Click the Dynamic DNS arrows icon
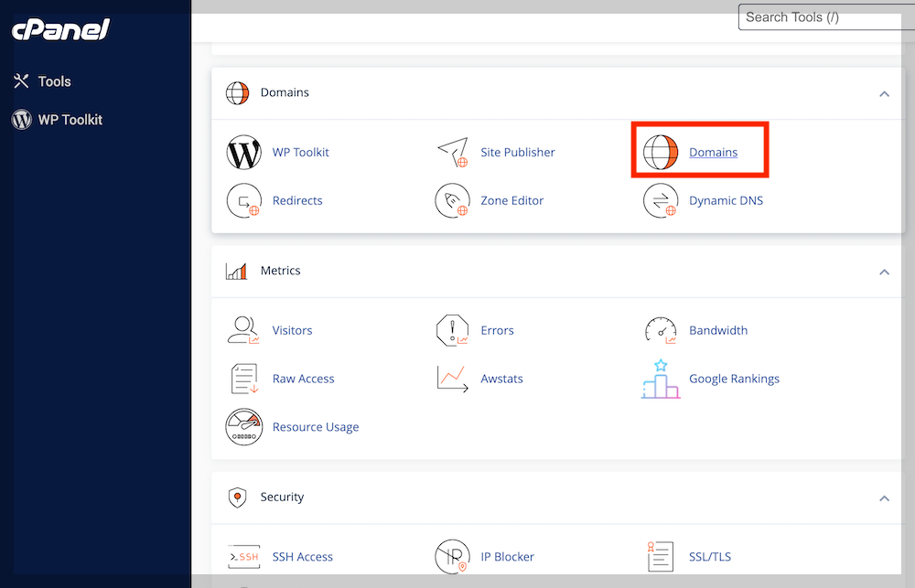The height and width of the screenshot is (588, 915). point(661,200)
